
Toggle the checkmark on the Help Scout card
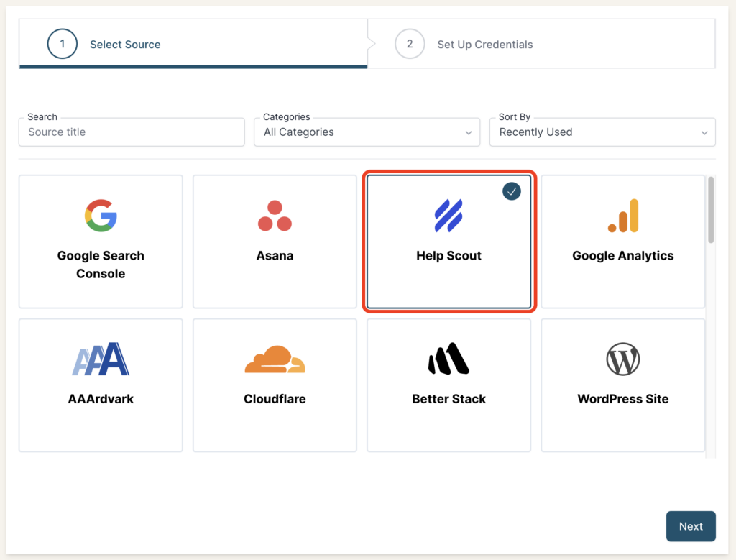(x=512, y=191)
